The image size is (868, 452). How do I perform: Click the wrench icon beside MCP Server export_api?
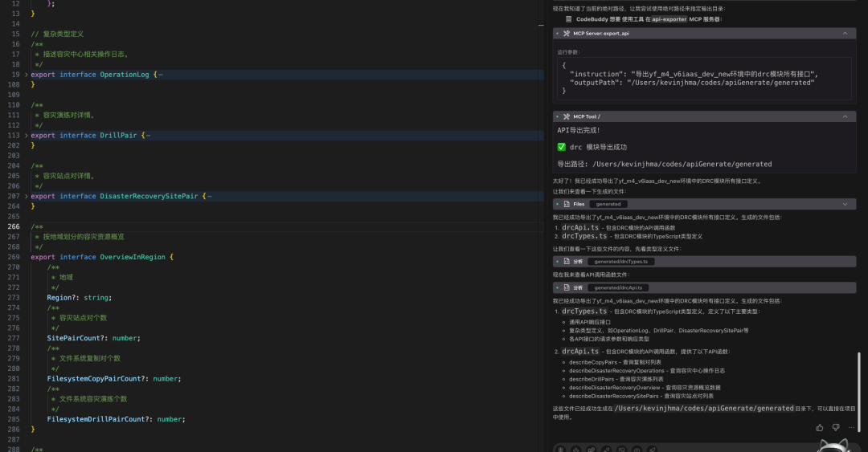pyautogui.click(x=566, y=34)
